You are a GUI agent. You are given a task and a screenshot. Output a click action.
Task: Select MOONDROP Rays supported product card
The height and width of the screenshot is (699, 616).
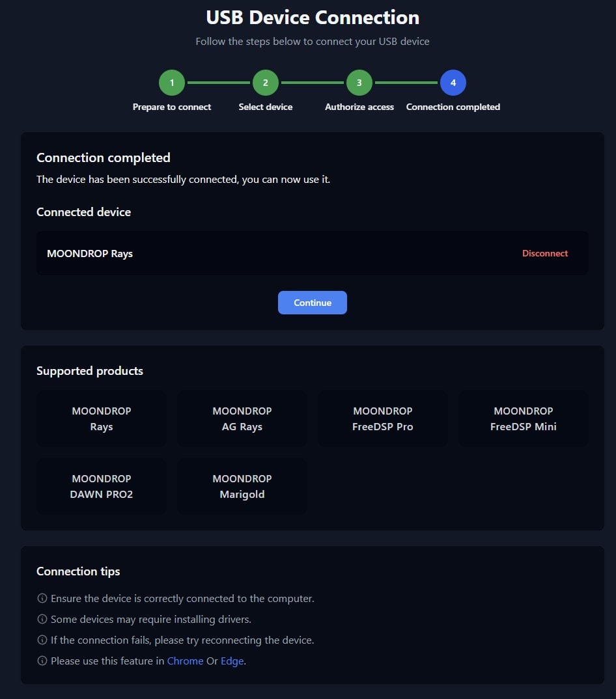pyautogui.click(x=102, y=418)
